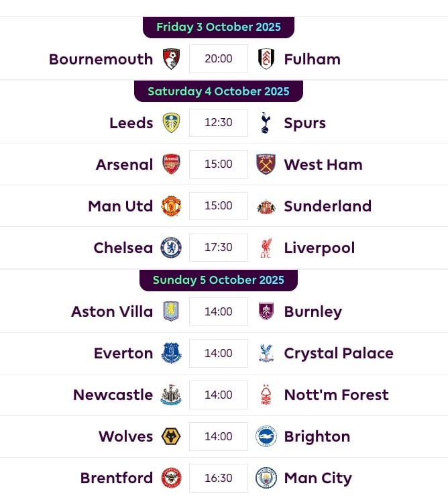Click the Sunday 5 October 2025 header
This screenshot has height=498, width=448.
(219, 280)
